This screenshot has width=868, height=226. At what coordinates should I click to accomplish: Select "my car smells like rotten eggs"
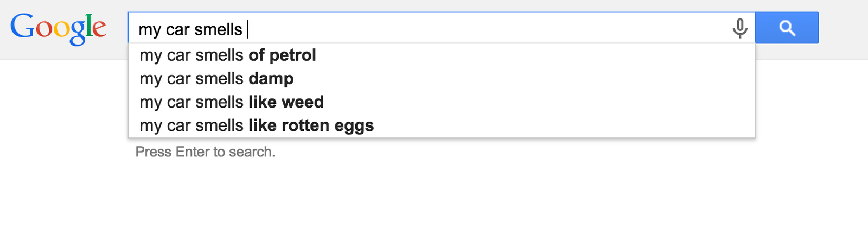(x=257, y=125)
